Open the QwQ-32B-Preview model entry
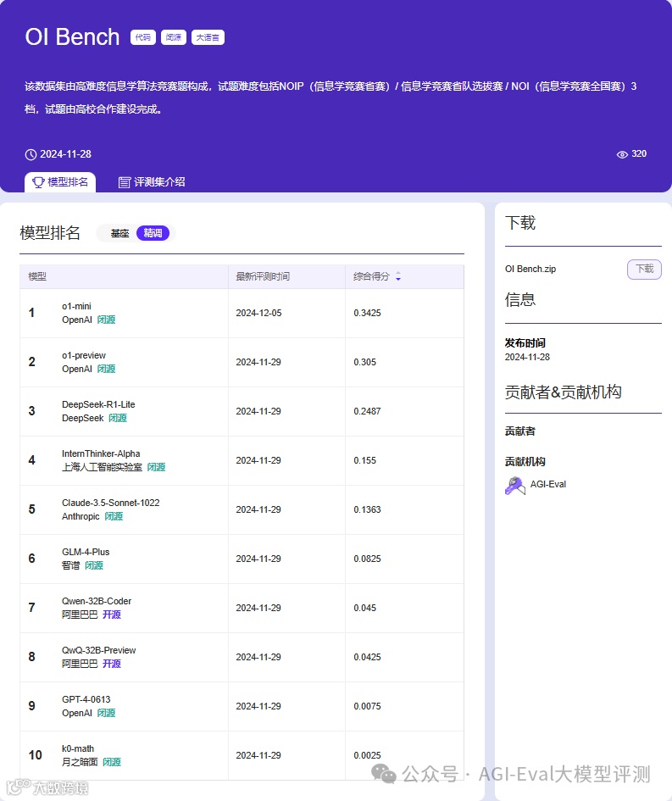 tap(98, 650)
